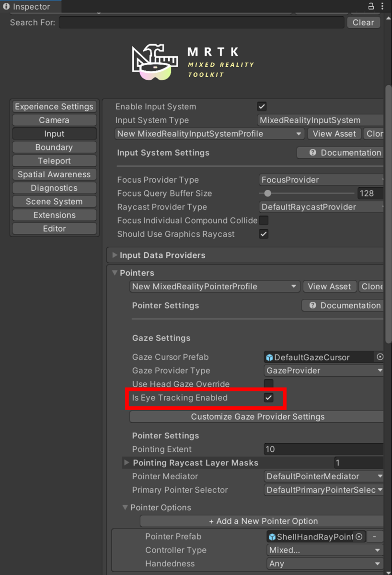Click the Gaze Cursor Prefab object field
The height and width of the screenshot is (575, 392).
coord(324,357)
